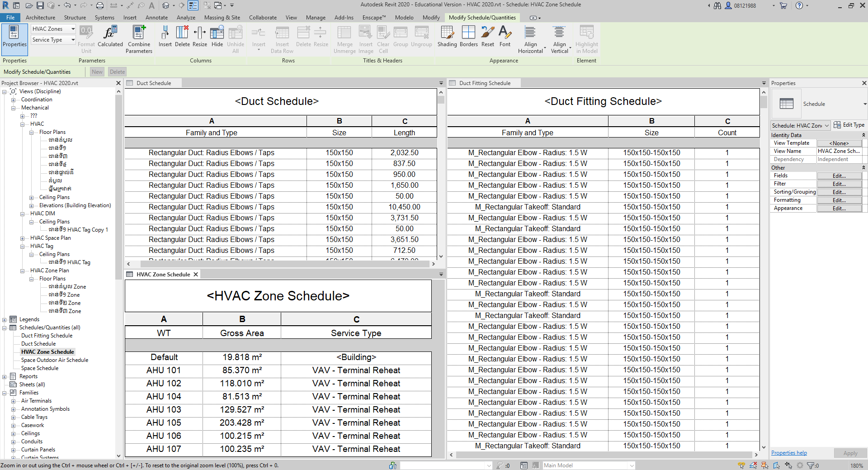Click the Edit Type icon button

coord(849,125)
